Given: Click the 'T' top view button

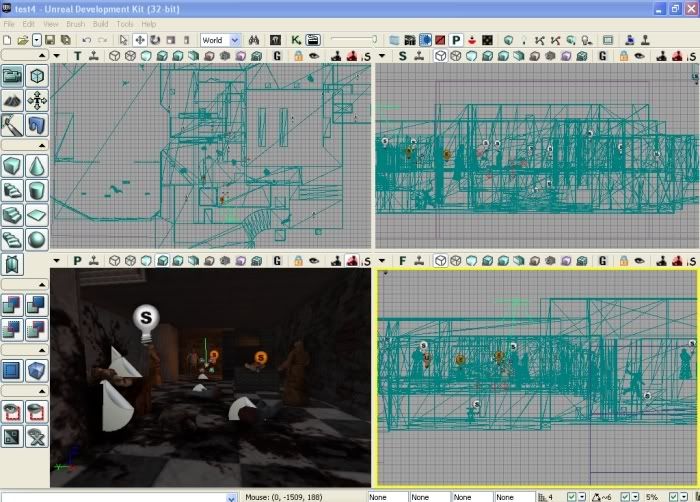Looking at the screenshot, I should pyautogui.click(x=77, y=56).
